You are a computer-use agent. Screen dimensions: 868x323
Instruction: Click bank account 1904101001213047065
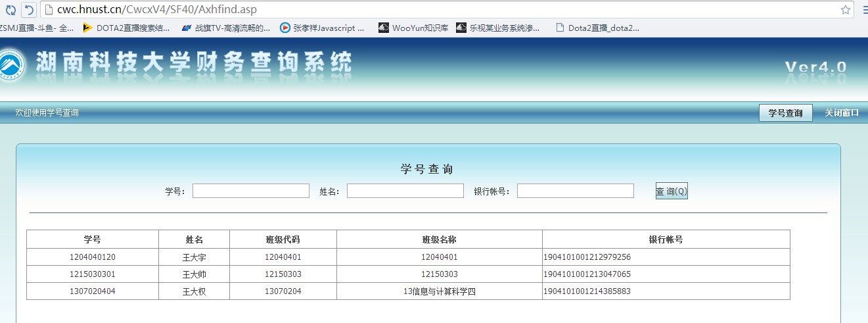587,274
